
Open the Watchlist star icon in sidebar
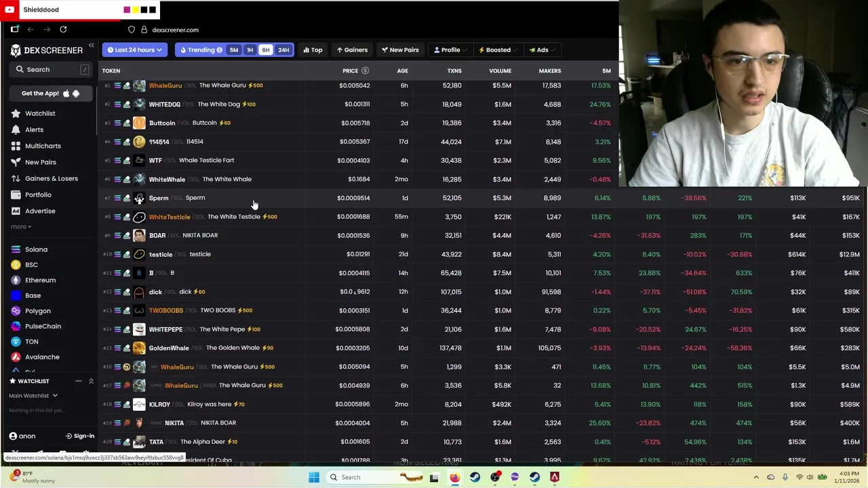[16, 113]
